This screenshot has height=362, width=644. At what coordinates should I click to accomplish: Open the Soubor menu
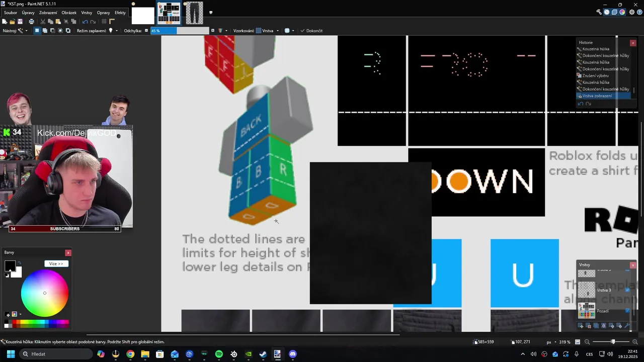10,13
